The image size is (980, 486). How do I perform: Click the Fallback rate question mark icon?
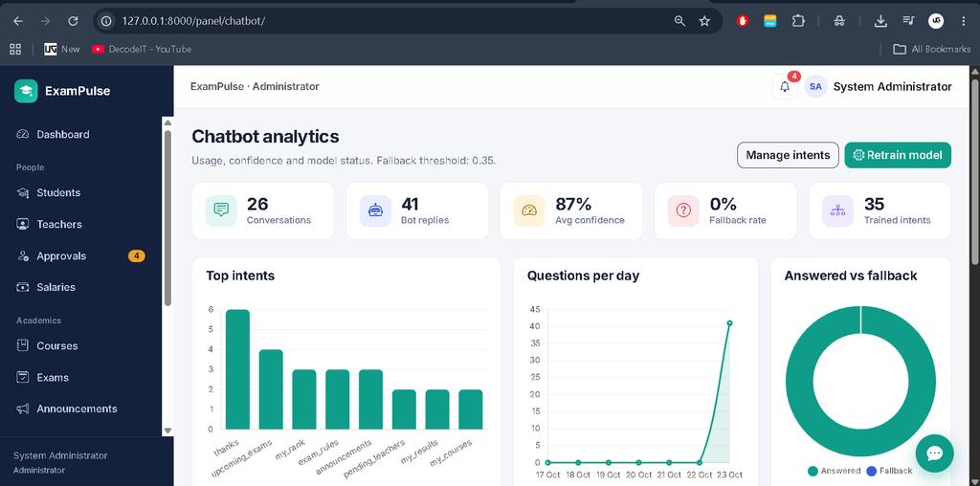coord(683,210)
